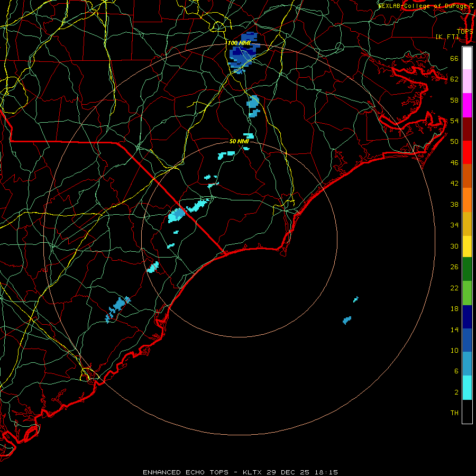476x476 pixels.
Task: Click the "58" scale label
Action: click(x=454, y=100)
